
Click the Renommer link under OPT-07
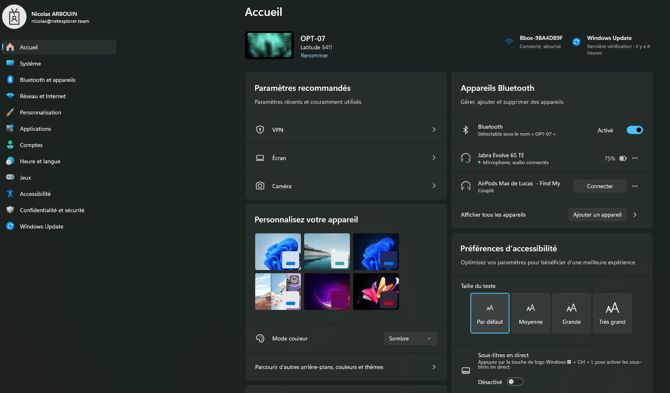pos(314,56)
